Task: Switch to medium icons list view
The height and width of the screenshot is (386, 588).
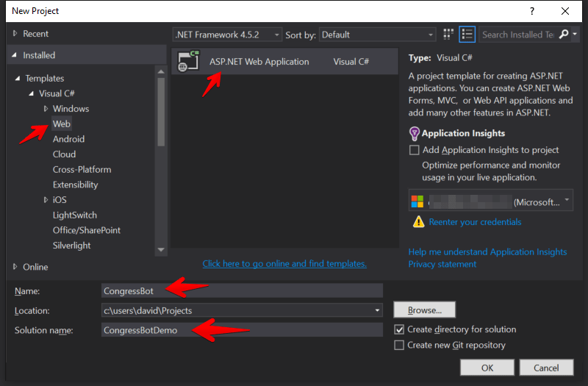Action: click(x=467, y=35)
